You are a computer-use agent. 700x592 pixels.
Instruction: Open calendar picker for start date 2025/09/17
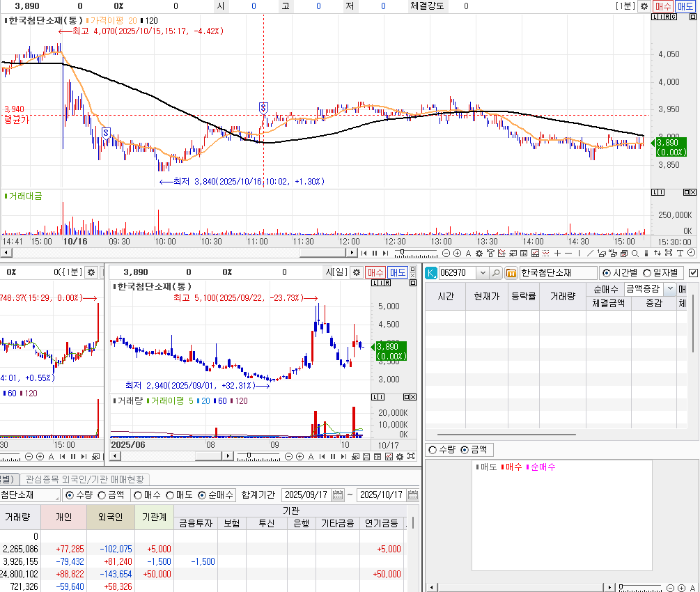tap(338, 494)
